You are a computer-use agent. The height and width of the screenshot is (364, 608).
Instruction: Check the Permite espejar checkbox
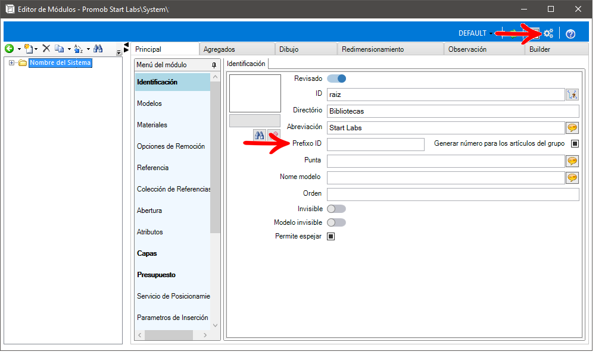click(x=331, y=236)
